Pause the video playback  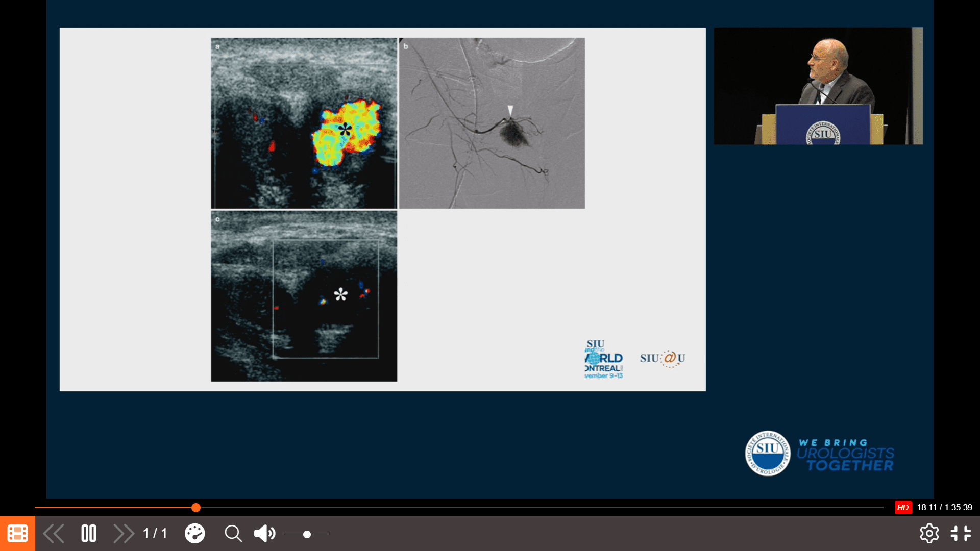point(89,534)
